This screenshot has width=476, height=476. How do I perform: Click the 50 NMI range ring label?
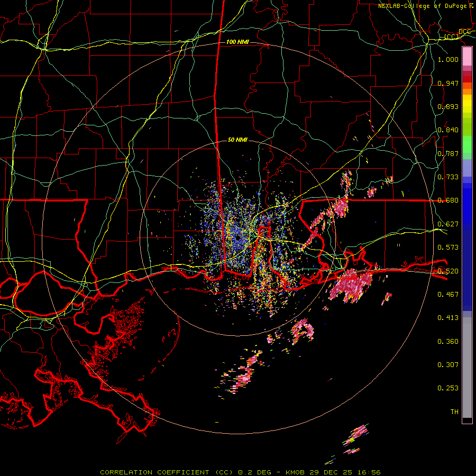[237, 140]
